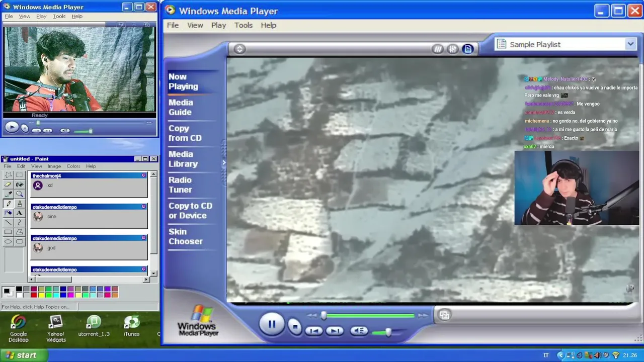Select the Ellipse tool in Paint

coord(8,241)
